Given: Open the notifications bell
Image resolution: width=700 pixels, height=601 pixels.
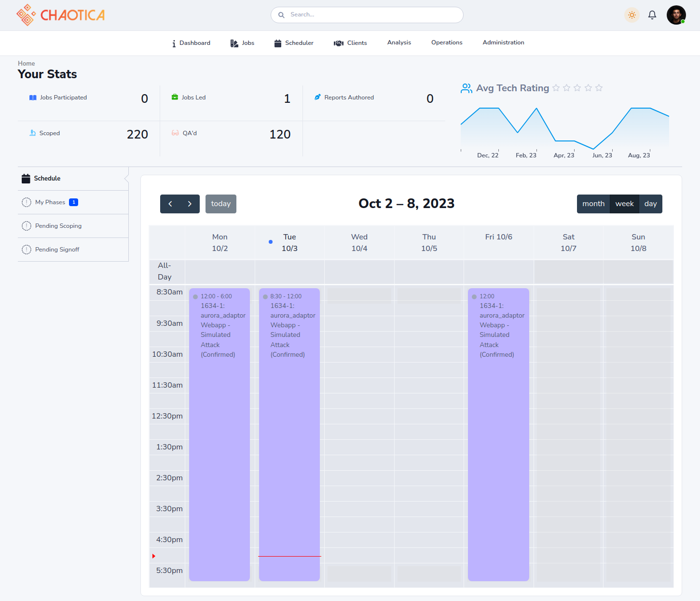Looking at the screenshot, I should (652, 15).
